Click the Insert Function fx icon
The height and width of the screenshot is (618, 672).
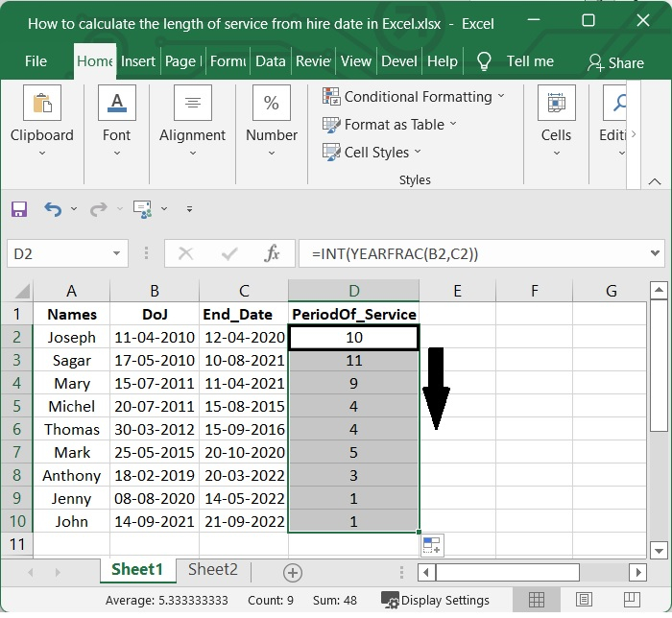click(x=272, y=253)
